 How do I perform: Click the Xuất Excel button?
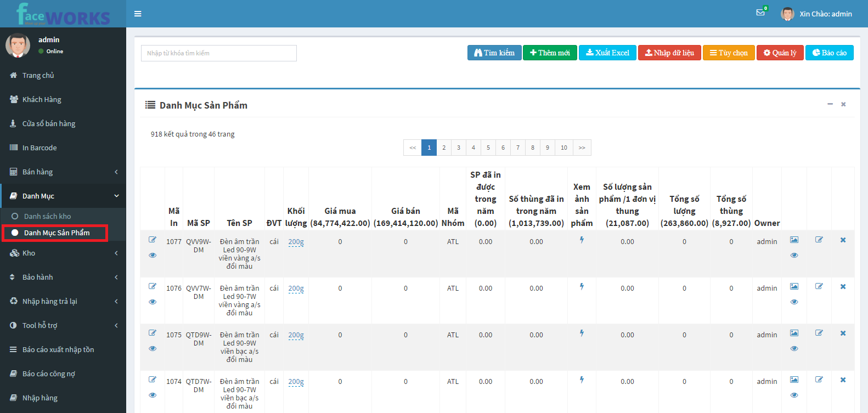pos(607,53)
